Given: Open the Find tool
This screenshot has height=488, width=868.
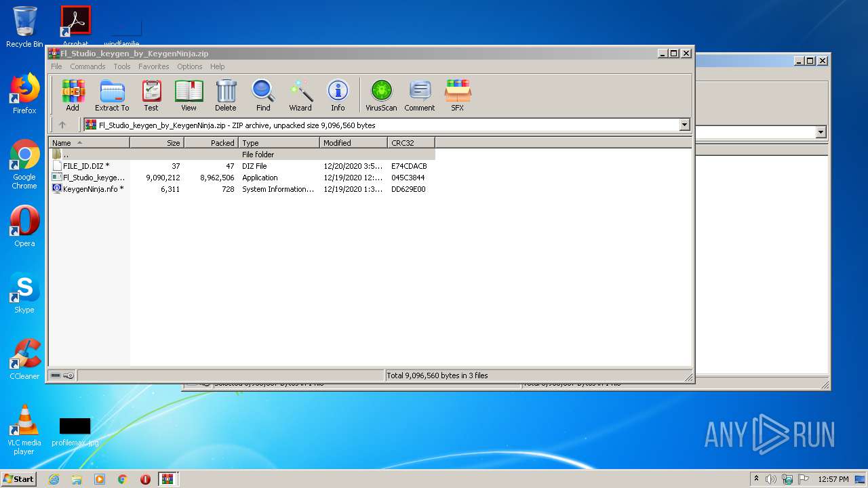Looking at the screenshot, I should (x=263, y=96).
